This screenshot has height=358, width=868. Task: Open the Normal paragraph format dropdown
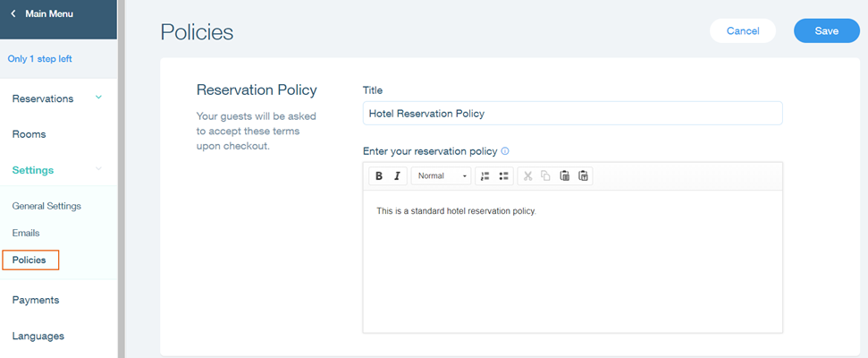(442, 176)
